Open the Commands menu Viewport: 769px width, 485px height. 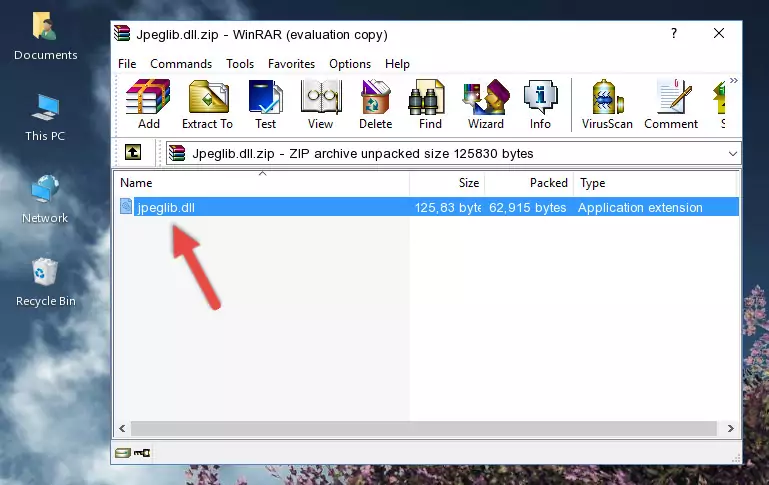click(x=181, y=64)
